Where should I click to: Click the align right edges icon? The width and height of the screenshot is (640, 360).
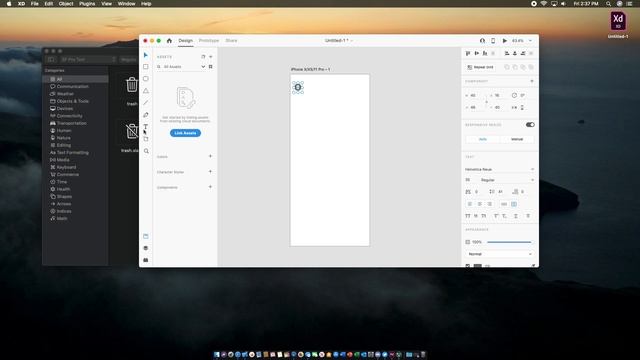(x=523, y=53)
